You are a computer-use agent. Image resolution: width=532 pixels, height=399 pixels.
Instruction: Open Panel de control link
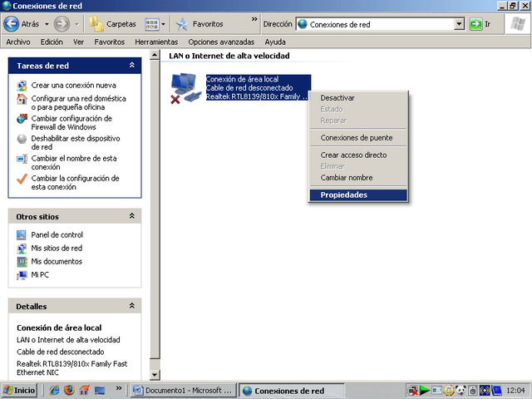(57, 234)
